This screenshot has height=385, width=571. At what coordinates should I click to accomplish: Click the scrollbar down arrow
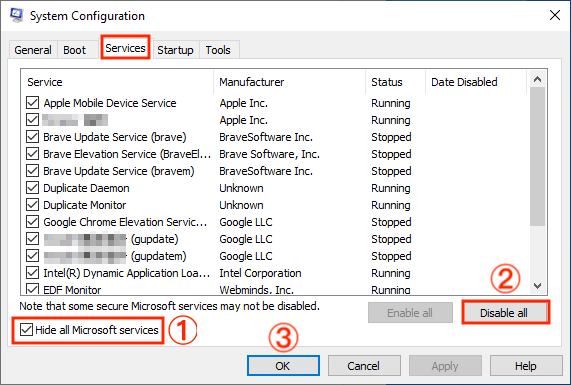[537, 286]
